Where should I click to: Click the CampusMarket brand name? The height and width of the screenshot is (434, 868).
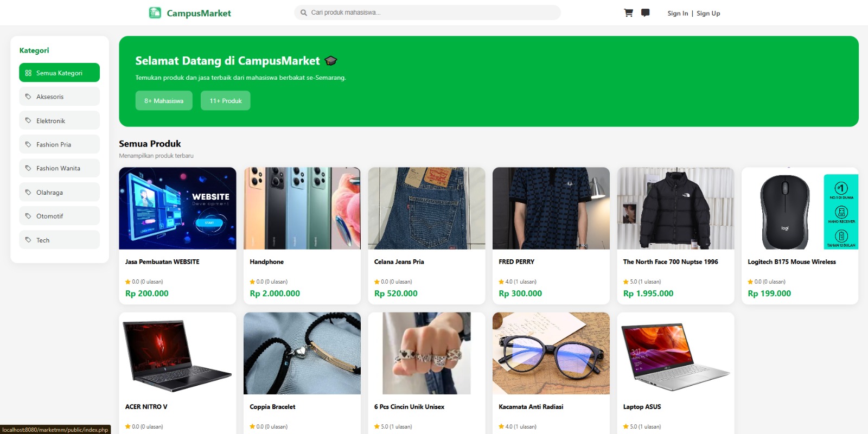(x=199, y=13)
